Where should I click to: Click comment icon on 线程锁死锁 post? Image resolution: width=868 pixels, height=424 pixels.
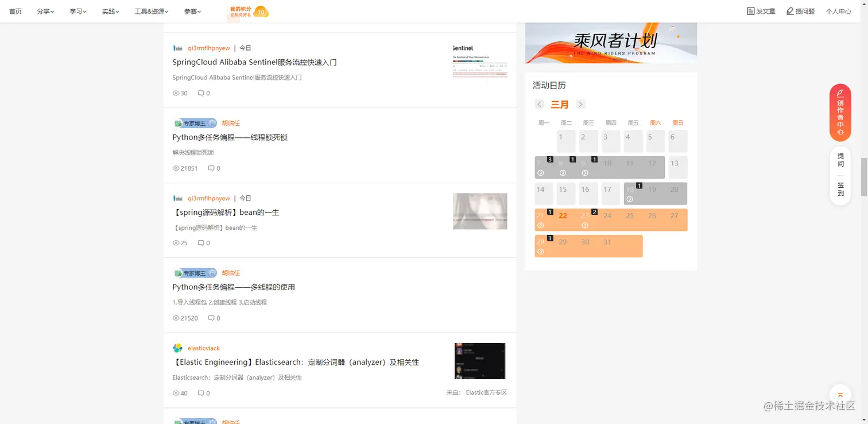[x=211, y=168]
